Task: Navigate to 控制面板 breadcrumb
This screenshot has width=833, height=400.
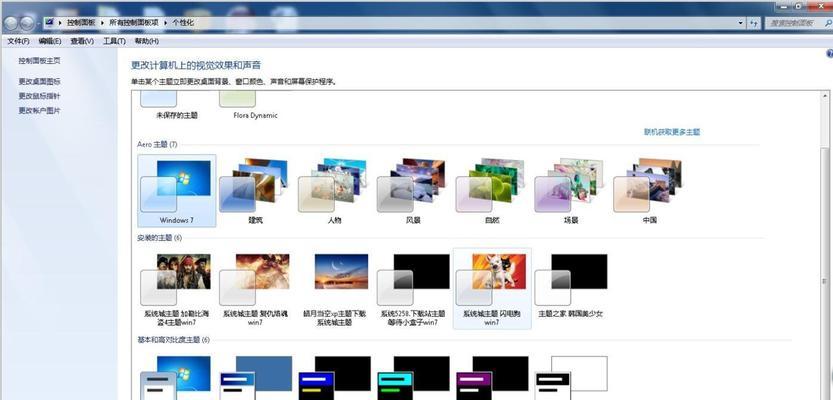Action: point(81,23)
